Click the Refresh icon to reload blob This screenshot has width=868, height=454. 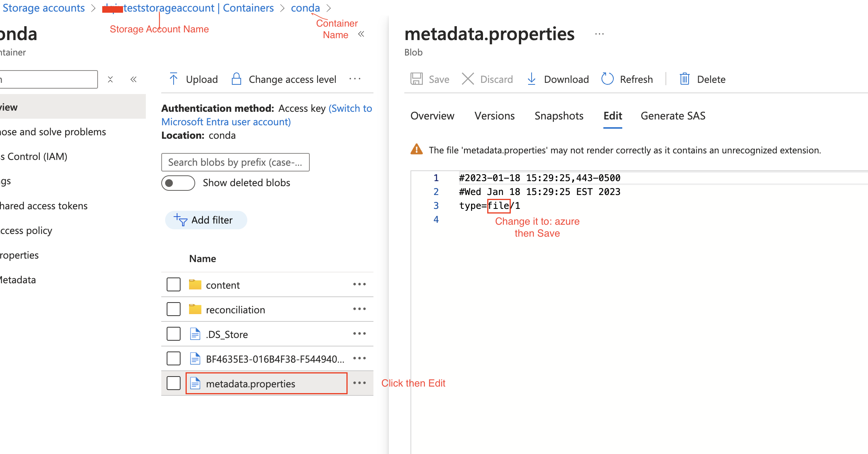tap(607, 79)
